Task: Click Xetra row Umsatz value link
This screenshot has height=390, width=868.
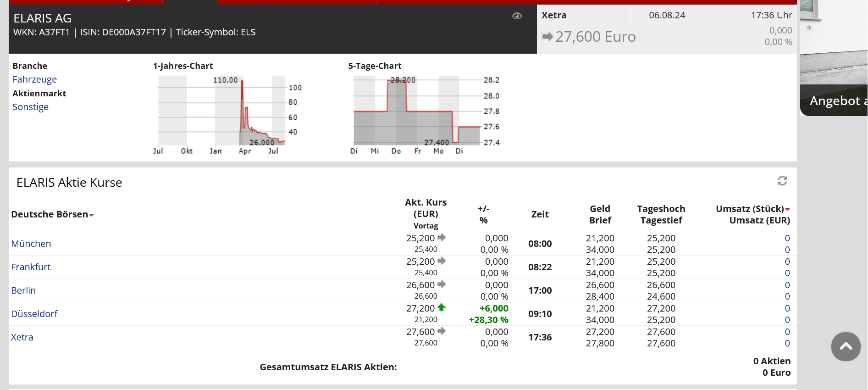Action: point(787,332)
